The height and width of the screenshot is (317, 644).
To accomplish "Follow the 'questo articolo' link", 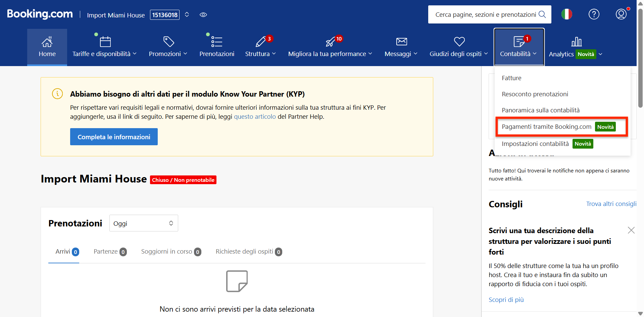I will coord(255,117).
